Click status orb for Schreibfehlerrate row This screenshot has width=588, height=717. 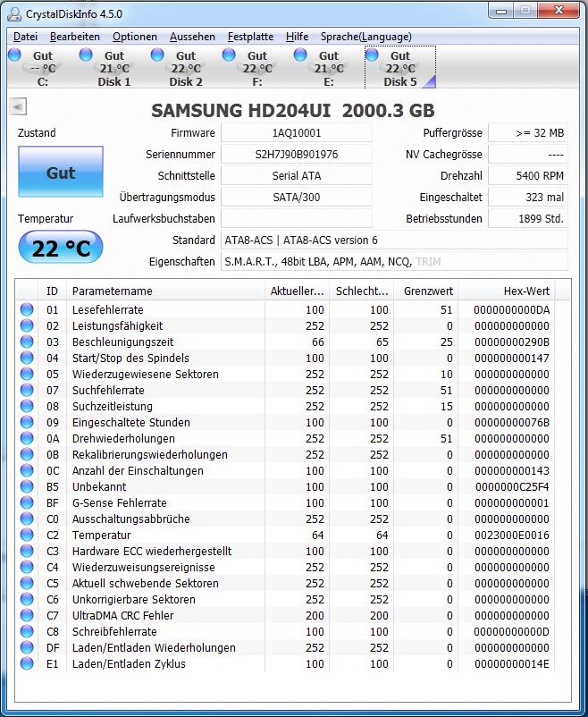point(27,631)
